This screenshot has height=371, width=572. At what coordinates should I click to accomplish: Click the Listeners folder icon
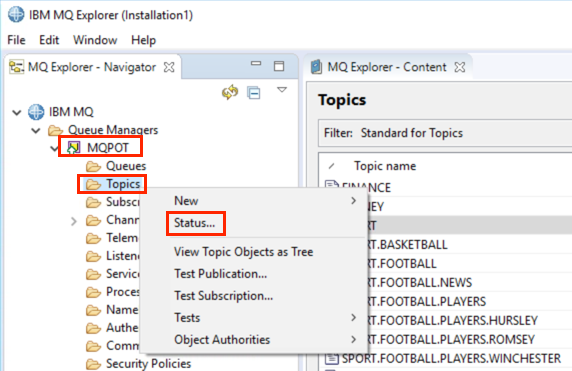click(x=94, y=256)
